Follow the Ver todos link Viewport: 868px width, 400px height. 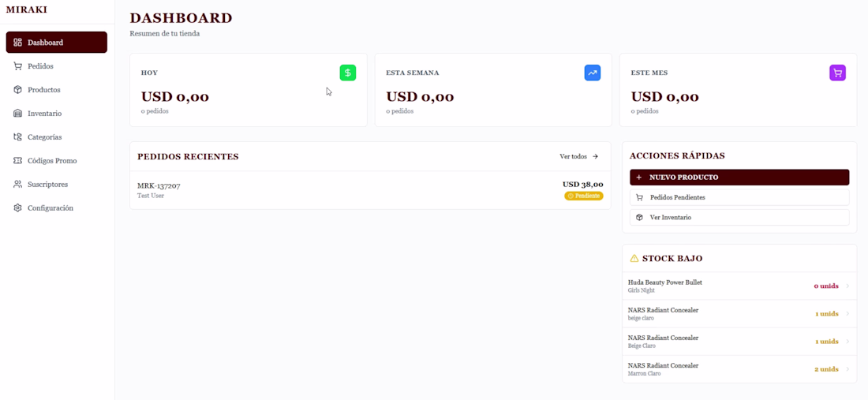pyautogui.click(x=578, y=157)
